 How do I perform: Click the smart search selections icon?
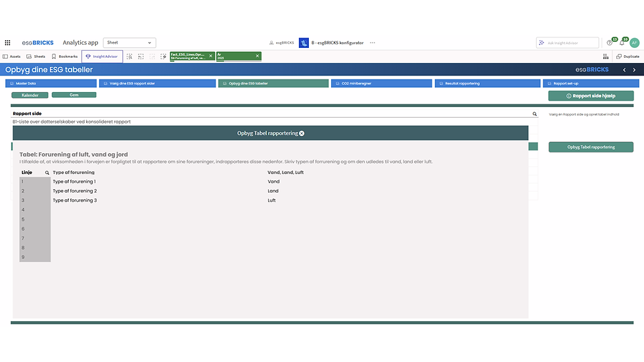pyautogui.click(x=129, y=57)
